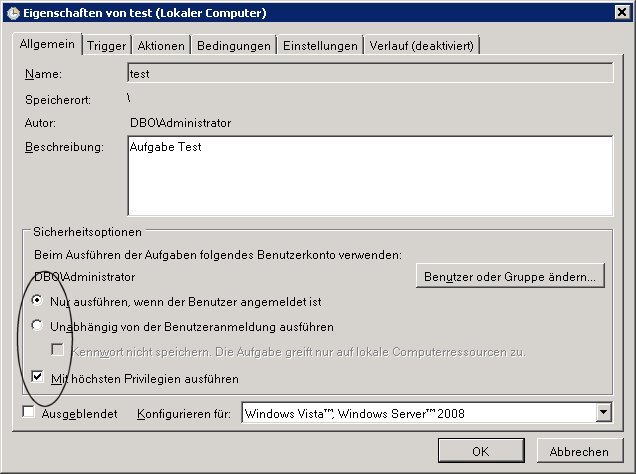Click the Windows Vista/Server 2008 combo box
Viewport: 636px width, 474px height.
[418, 412]
